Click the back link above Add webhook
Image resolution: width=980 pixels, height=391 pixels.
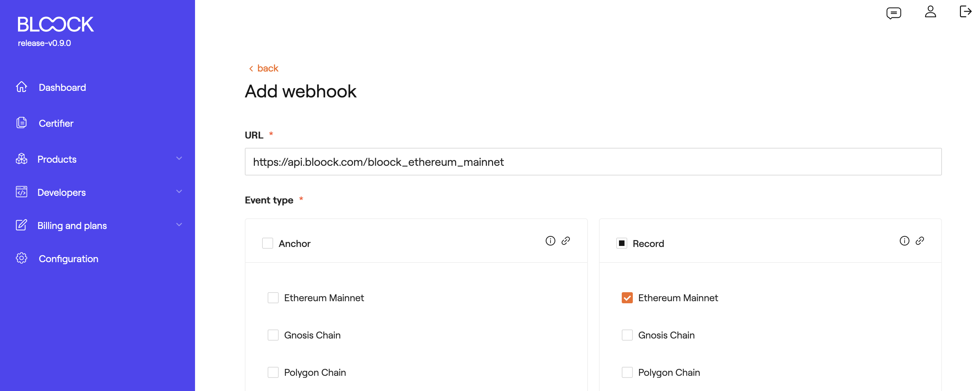point(263,68)
